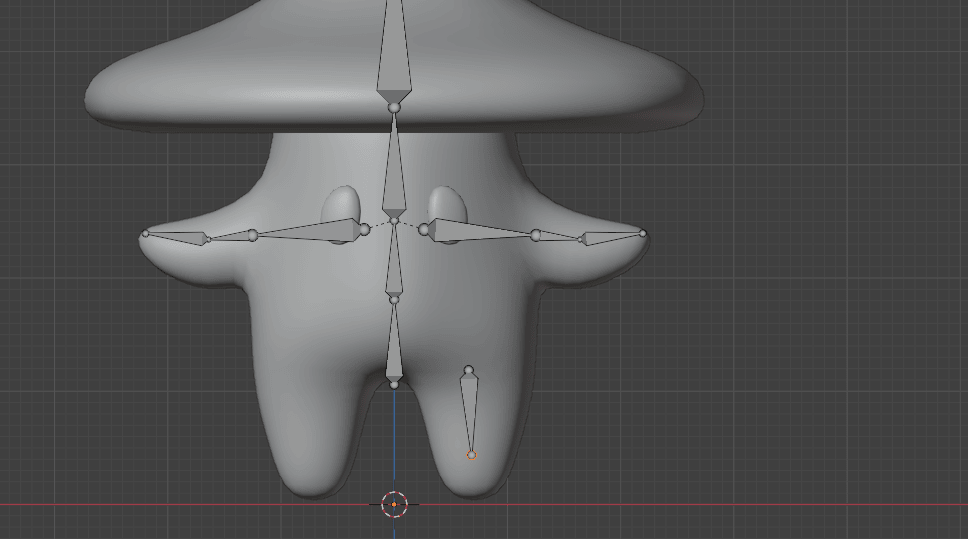
Task: Click the joint sphere inside mushroom cap
Action: [x=394, y=106]
